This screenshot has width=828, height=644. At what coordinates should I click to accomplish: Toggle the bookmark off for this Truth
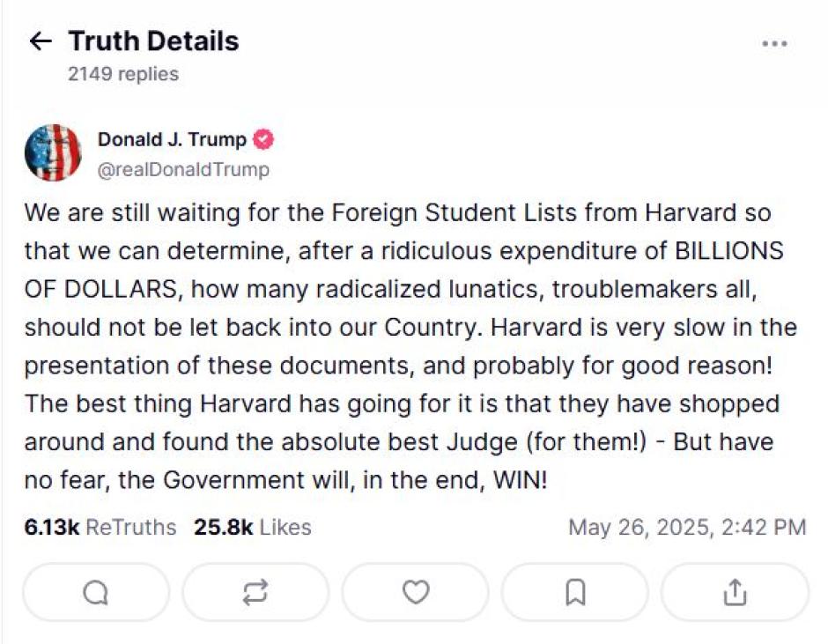pos(574,592)
